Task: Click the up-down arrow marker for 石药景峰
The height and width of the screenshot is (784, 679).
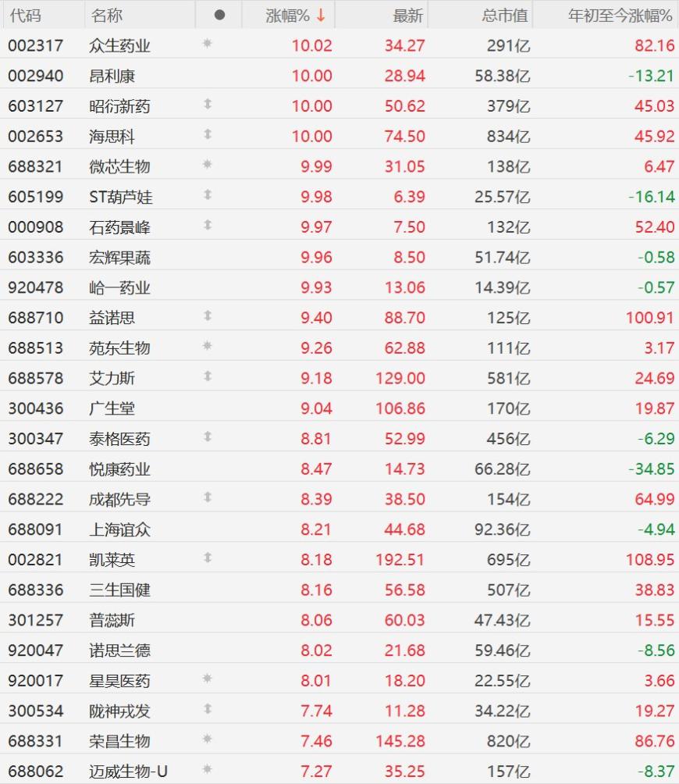Action: (x=208, y=225)
